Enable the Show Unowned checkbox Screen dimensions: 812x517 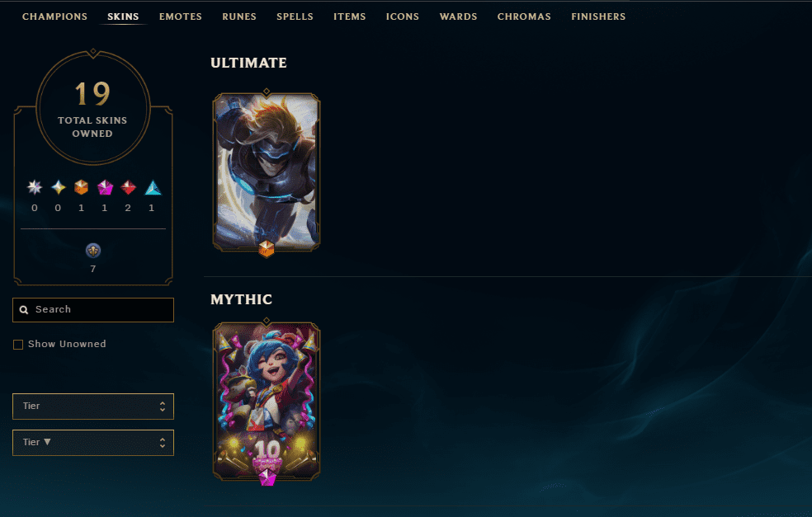(x=18, y=345)
